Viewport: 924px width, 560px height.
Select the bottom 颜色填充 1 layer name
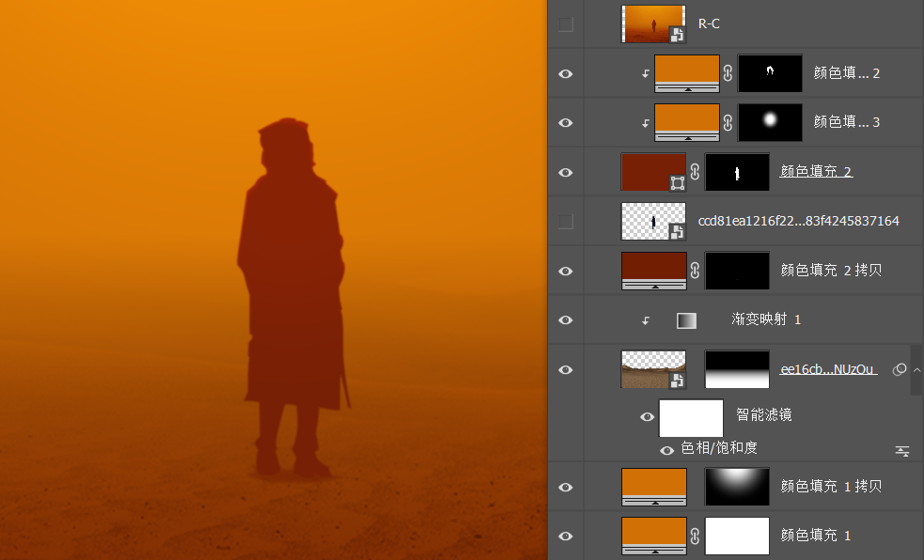pyautogui.click(x=816, y=536)
